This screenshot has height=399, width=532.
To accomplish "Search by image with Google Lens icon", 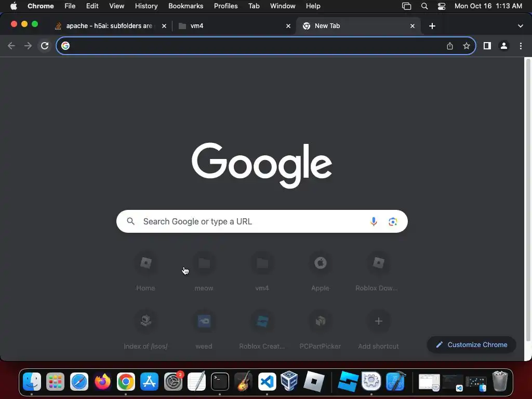I will pos(393,221).
